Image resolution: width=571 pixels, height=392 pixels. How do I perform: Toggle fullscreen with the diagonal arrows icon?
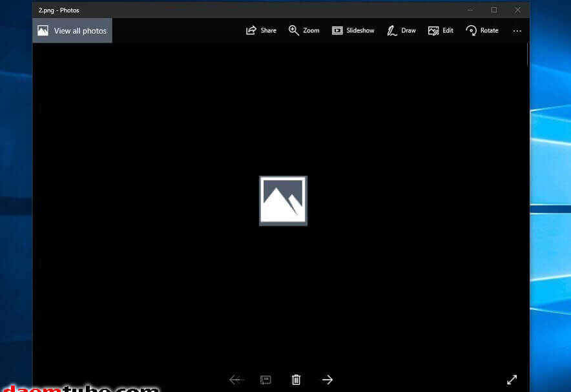point(512,380)
